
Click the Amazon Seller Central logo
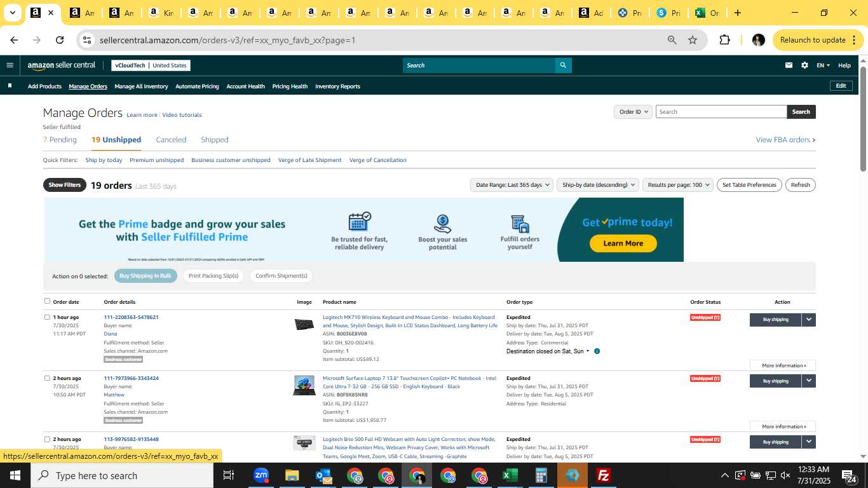click(61, 65)
